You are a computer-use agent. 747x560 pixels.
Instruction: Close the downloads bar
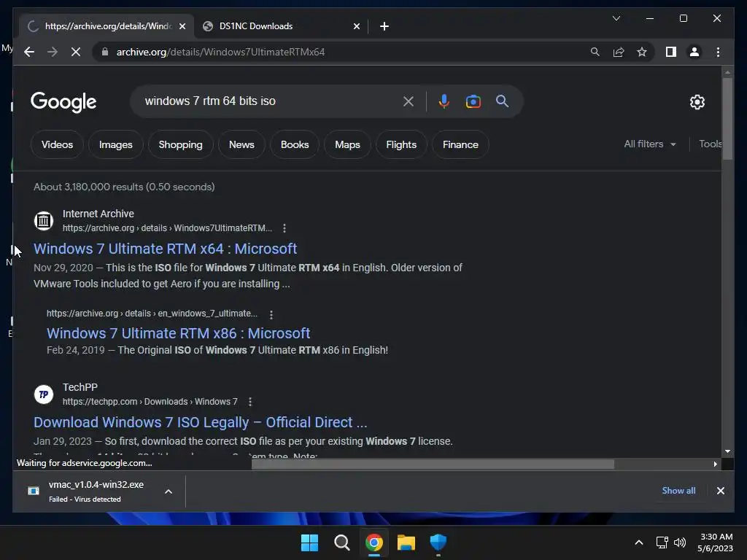(720, 491)
